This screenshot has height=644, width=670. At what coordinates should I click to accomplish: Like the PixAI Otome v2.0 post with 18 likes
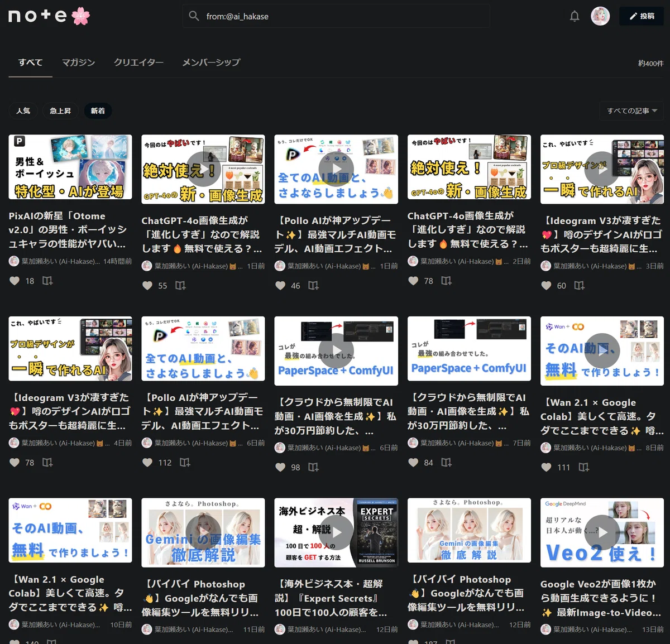pos(15,281)
